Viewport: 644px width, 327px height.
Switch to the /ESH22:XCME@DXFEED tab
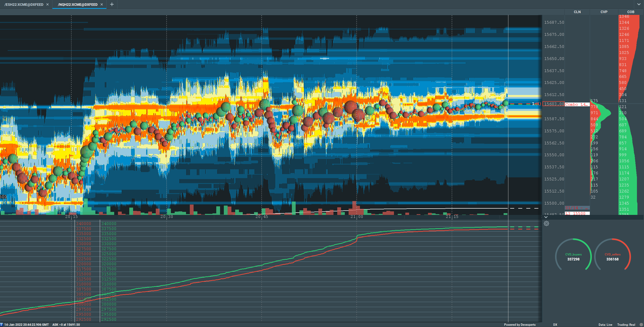[x=24, y=5]
